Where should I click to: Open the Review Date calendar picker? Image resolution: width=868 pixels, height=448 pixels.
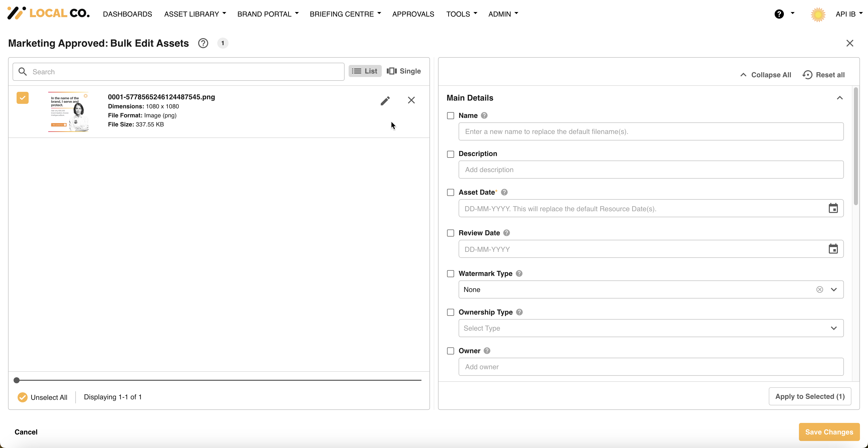pos(833,249)
